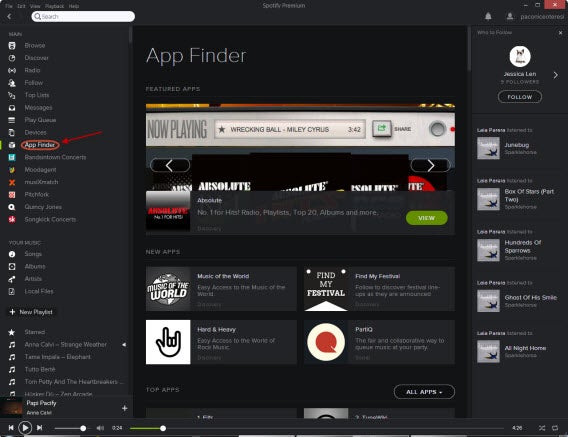568x437 pixels.
Task: Click the Pitchfork app icon
Action: tap(12, 195)
